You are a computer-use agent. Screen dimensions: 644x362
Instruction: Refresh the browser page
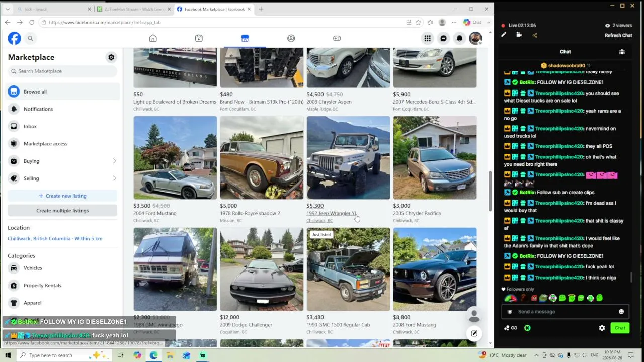point(32,22)
